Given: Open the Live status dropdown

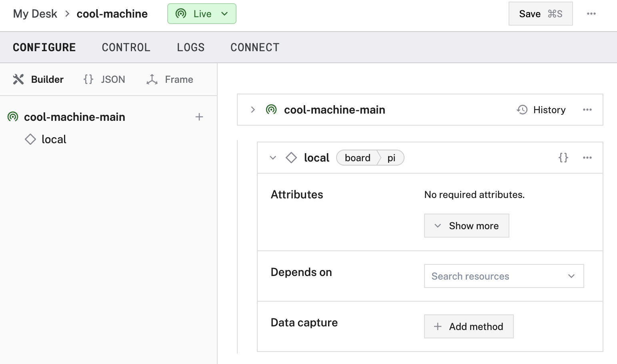Looking at the screenshot, I should pos(202,14).
